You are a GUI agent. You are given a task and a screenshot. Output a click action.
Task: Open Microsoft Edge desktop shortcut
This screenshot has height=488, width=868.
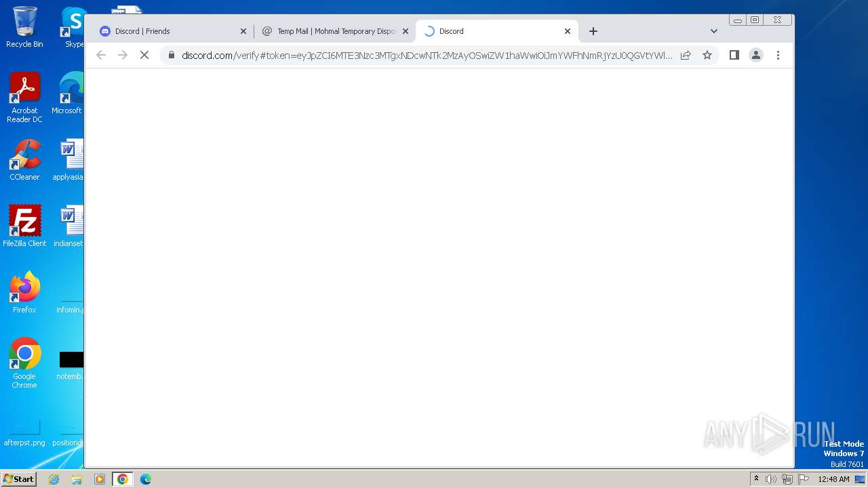pyautogui.click(x=68, y=94)
